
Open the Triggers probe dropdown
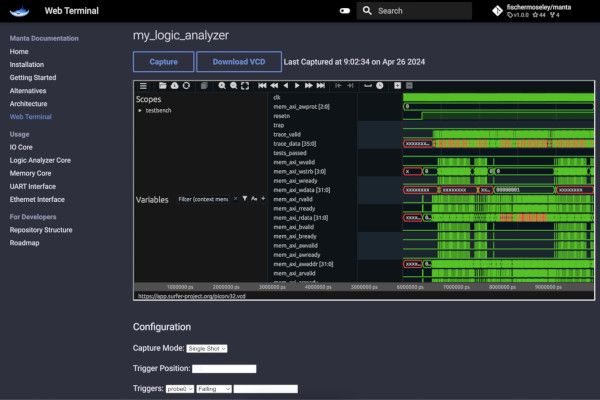179,388
